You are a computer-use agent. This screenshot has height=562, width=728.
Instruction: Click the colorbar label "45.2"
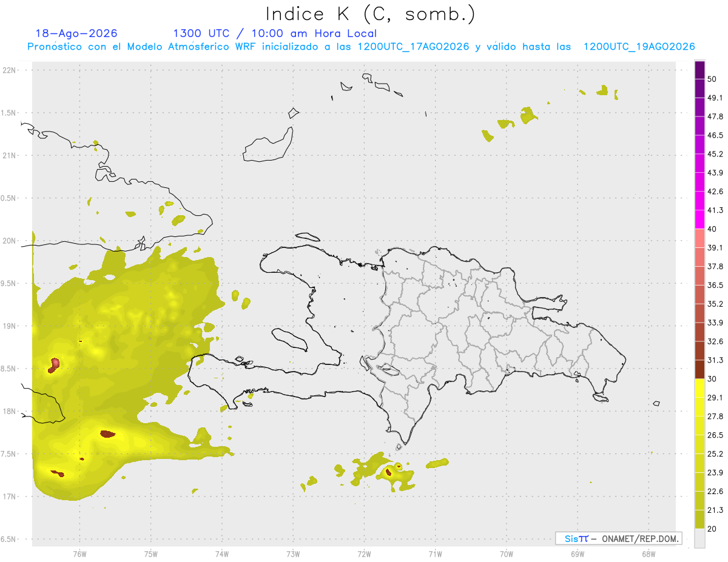(715, 155)
